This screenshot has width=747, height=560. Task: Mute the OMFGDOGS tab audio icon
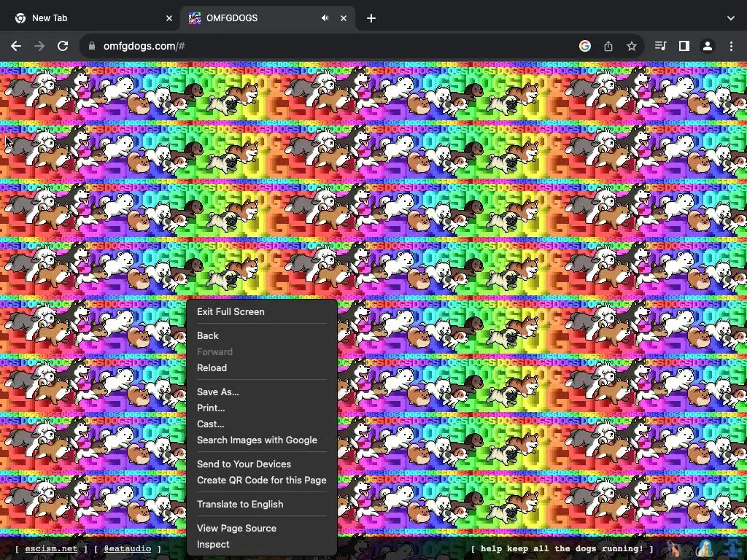325,18
